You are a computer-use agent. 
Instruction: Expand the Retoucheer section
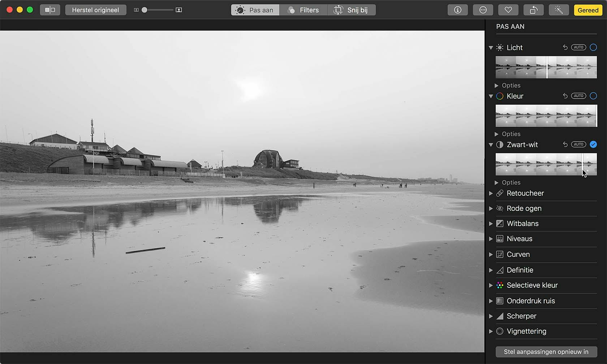(491, 193)
